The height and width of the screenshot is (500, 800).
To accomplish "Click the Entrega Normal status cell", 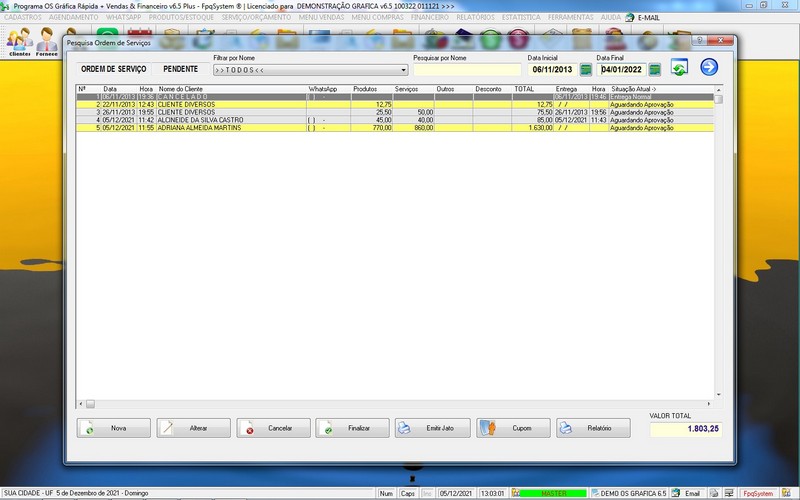I will [662, 96].
